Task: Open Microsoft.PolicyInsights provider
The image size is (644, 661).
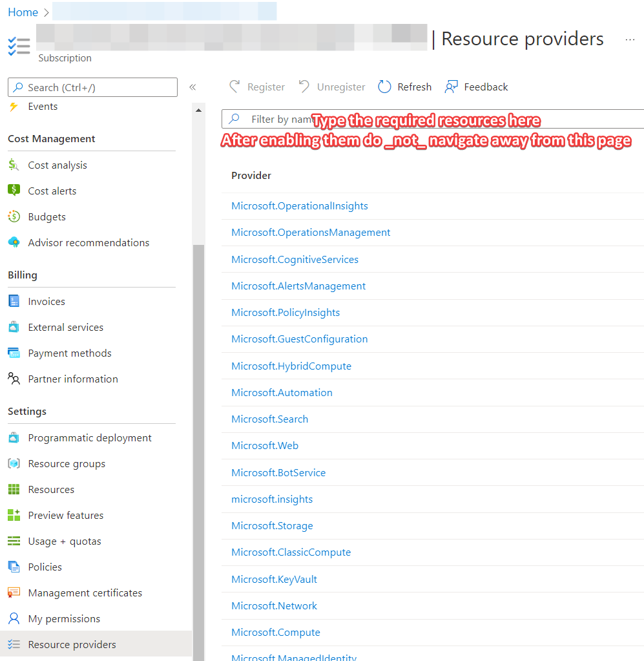Action: [286, 312]
